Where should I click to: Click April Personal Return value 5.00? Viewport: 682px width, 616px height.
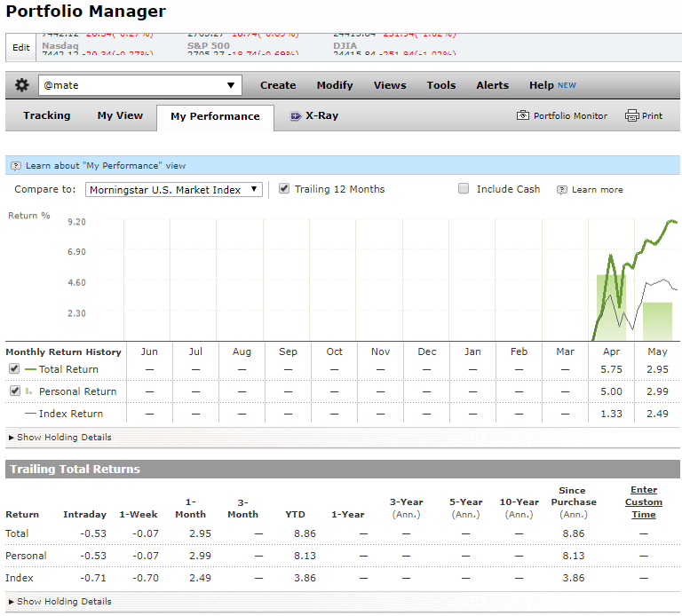click(x=611, y=391)
